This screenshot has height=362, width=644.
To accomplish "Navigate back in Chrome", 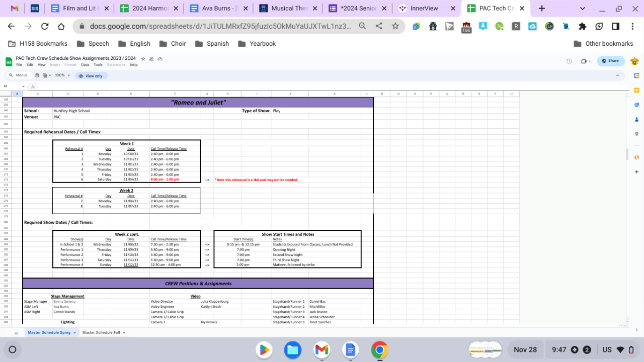I will pyautogui.click(x=12, y=26).
